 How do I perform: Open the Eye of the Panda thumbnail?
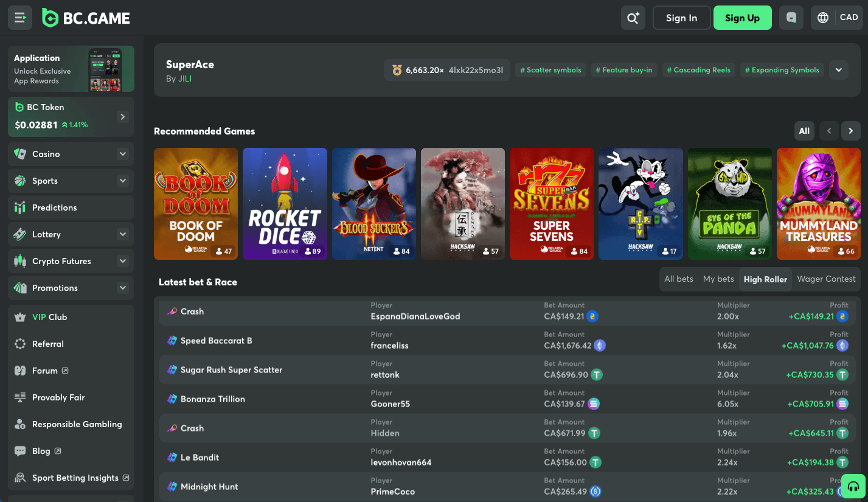click(730, 204)
